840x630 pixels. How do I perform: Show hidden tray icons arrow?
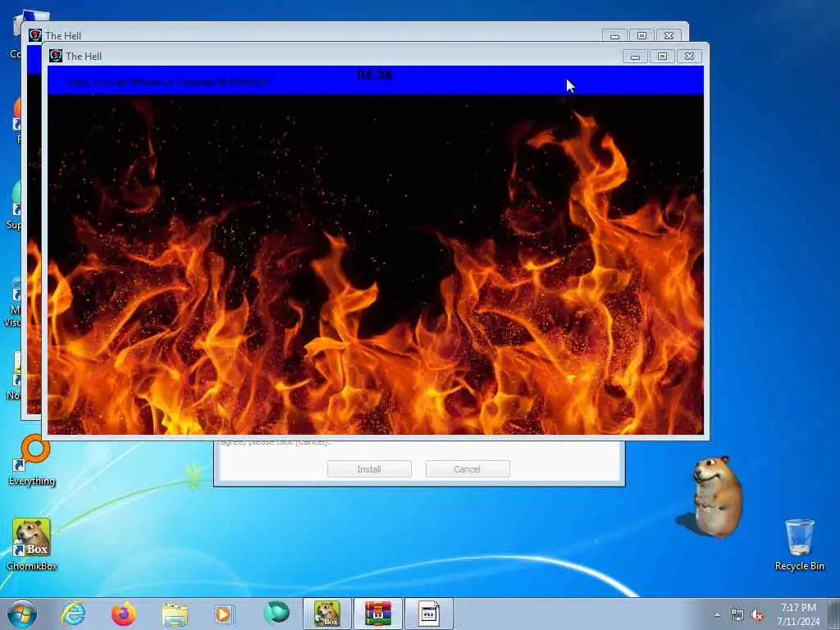(x=717, y=615)
